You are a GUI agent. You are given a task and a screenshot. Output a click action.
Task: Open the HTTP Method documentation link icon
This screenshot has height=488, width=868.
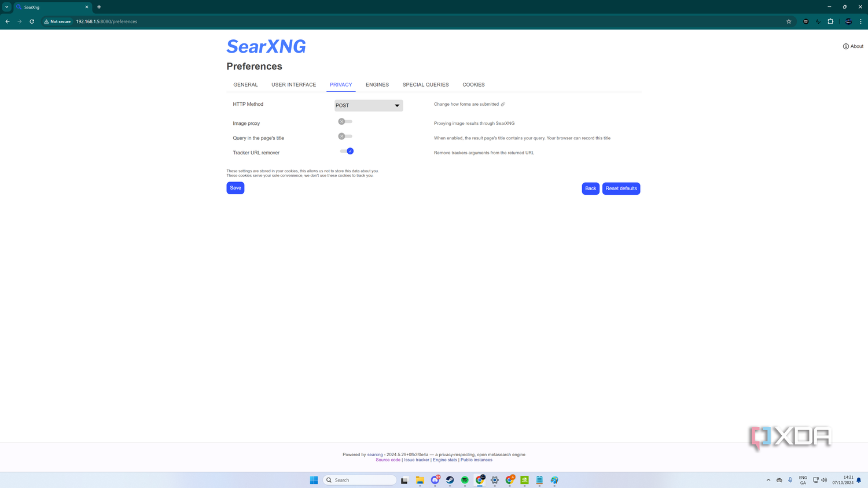pos(503,104)
